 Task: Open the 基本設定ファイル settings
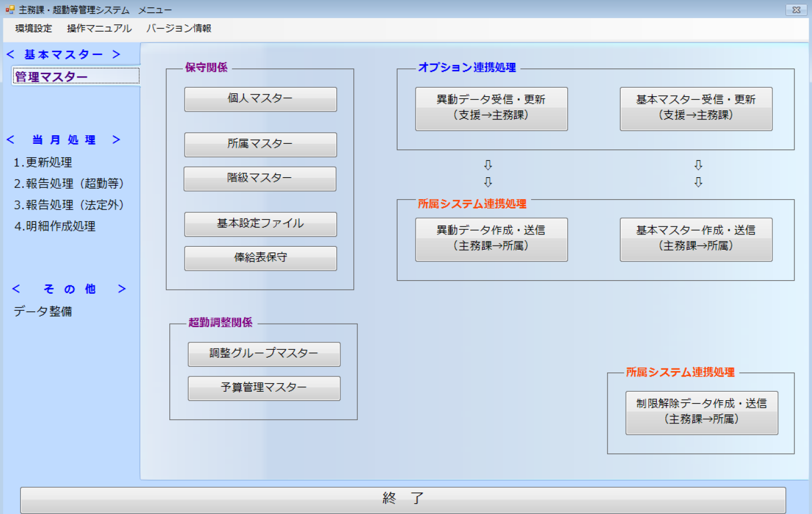[x=260, y=224]
